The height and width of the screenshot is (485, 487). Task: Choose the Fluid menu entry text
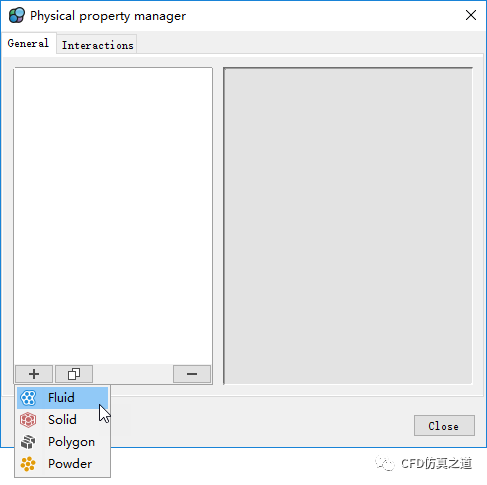coord(61,398)
